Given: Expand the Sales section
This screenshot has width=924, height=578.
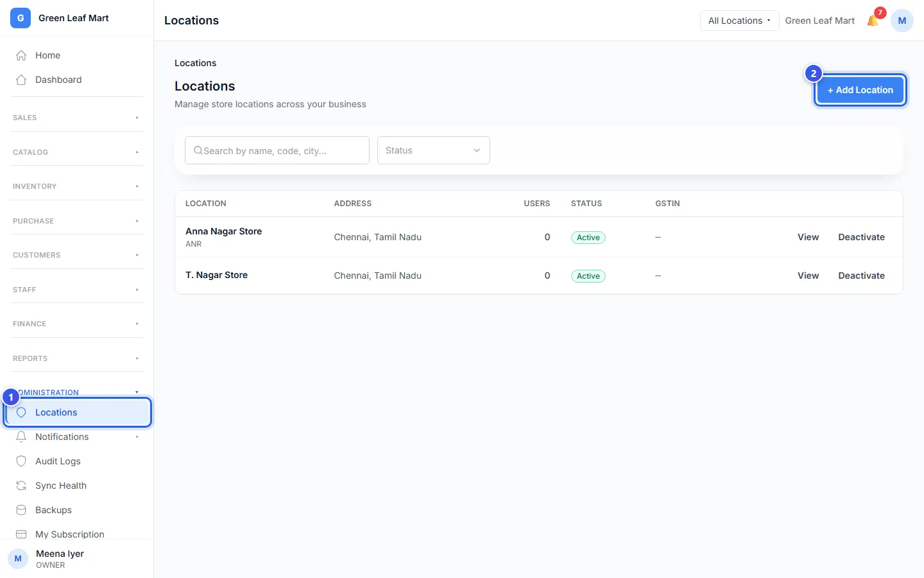Looking at the screenshot, I should coord(77,118).
